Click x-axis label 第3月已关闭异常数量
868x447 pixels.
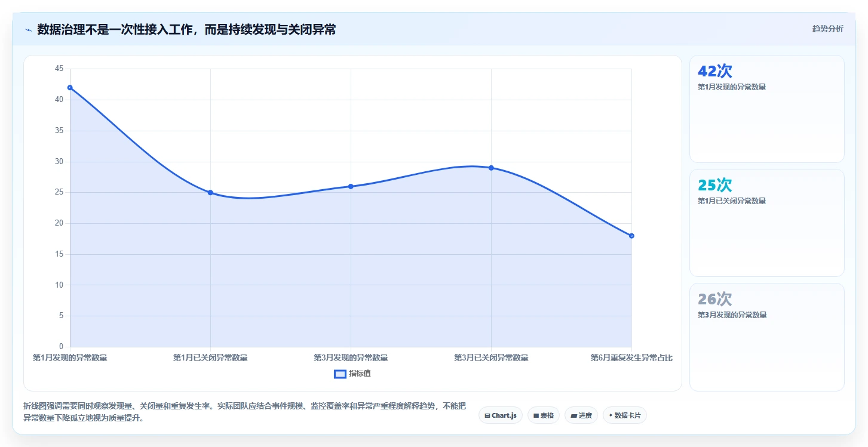(x=491, y=357)
